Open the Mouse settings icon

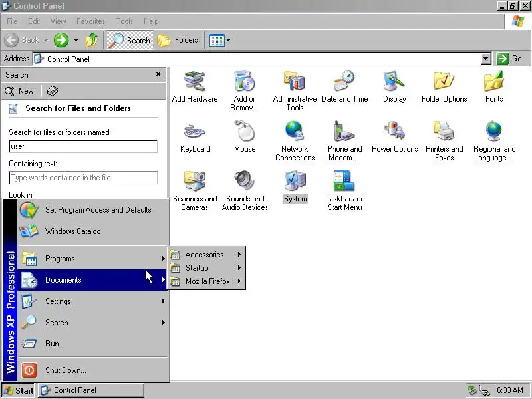[x=245, y=137]
